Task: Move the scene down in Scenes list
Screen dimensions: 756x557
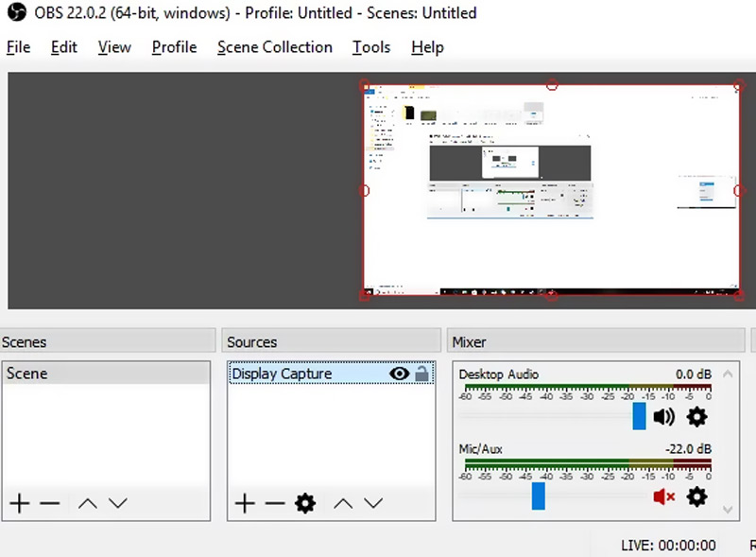Action: [118, 503]
